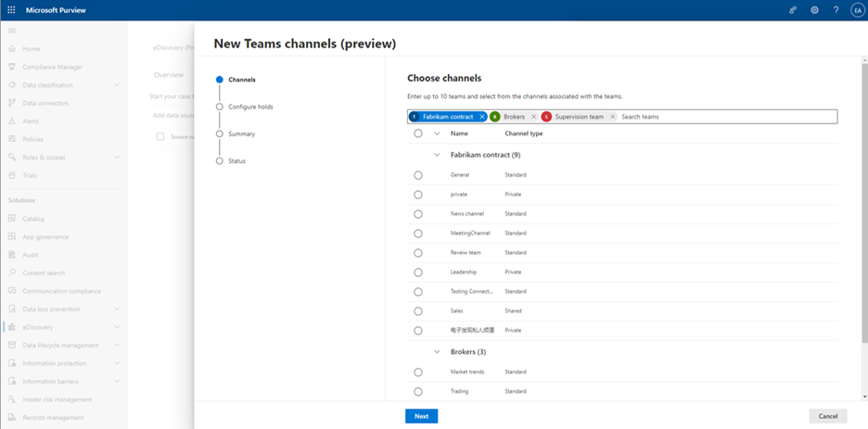Select the Reveiw team radio button

(418, 253)
